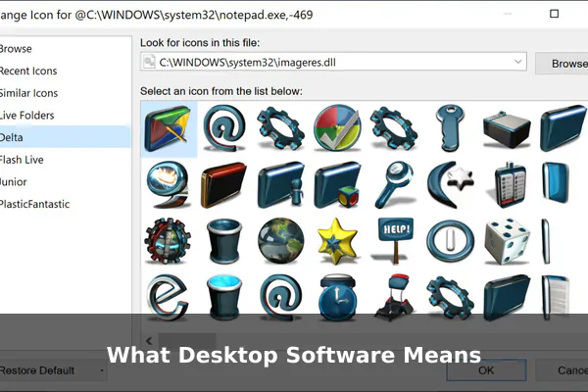This screenshot has width=588, height=392.
Task: Choose the PlasticFantastic icon set
Action: (34, 204)
